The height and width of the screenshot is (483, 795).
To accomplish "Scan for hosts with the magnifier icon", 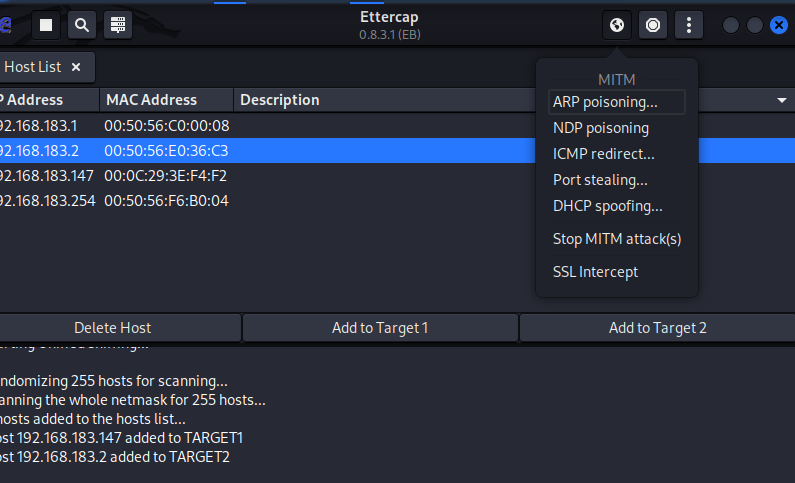I will point(82,25).
